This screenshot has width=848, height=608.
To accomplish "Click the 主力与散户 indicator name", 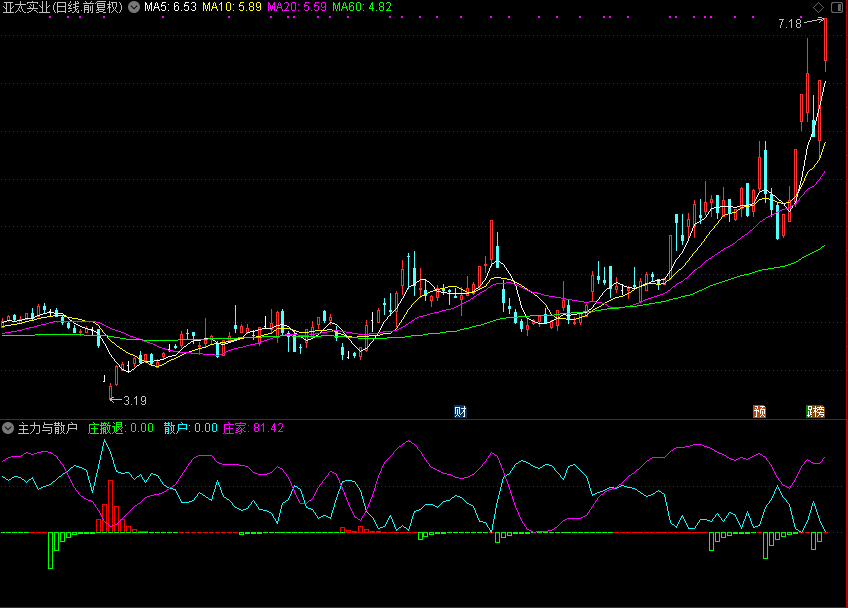I will [47, 428].
